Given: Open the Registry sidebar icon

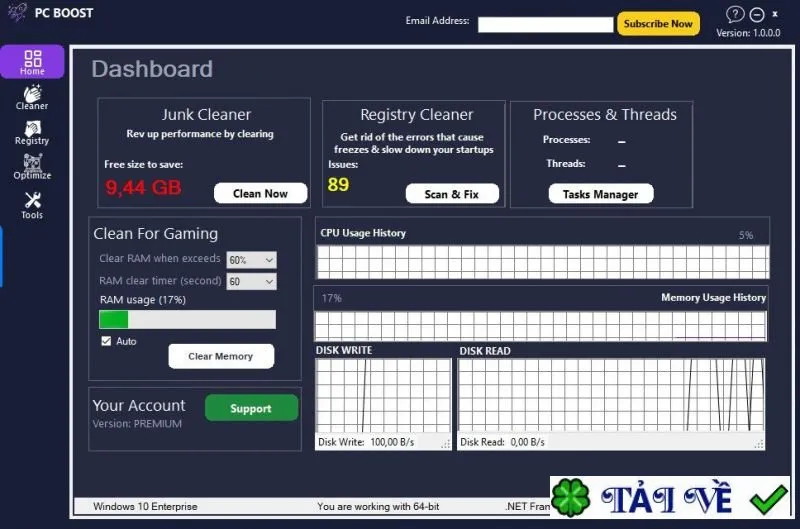Looking at the screenshot, I should point(32,133).
